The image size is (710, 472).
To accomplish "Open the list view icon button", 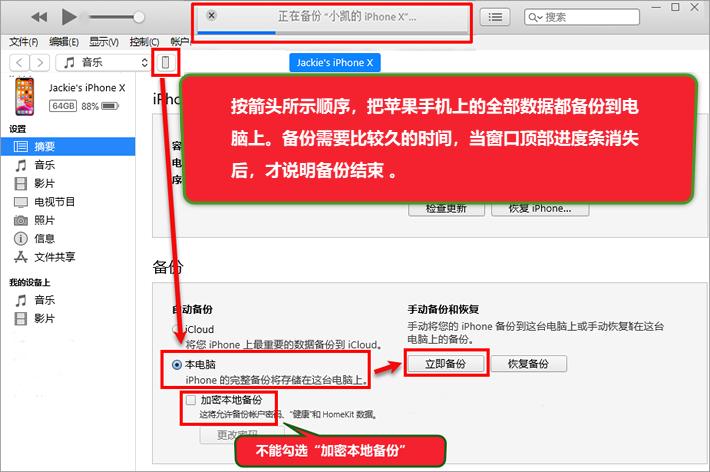I will [x=494, y=17].
